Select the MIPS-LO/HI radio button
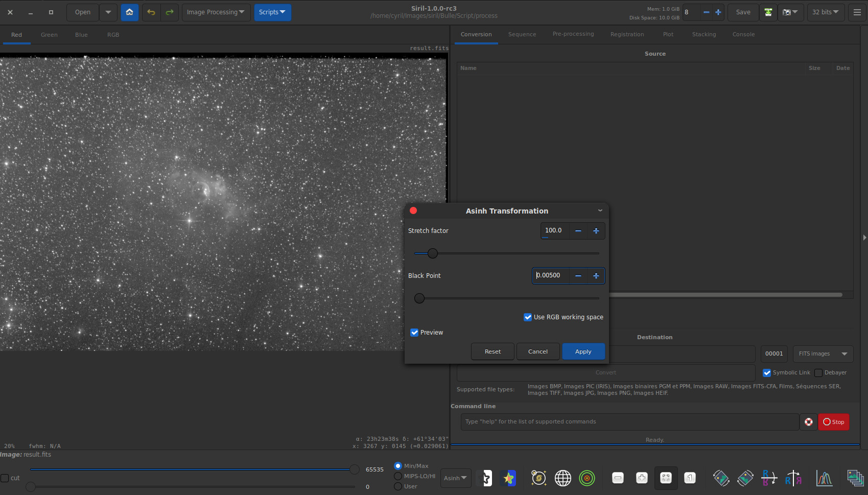868x495 pixels. pos(398,476)
